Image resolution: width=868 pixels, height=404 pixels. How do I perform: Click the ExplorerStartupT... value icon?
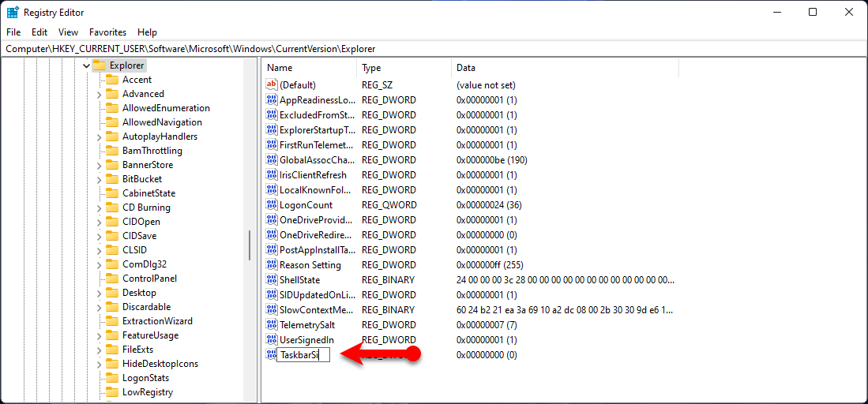(x=272, y=130)
